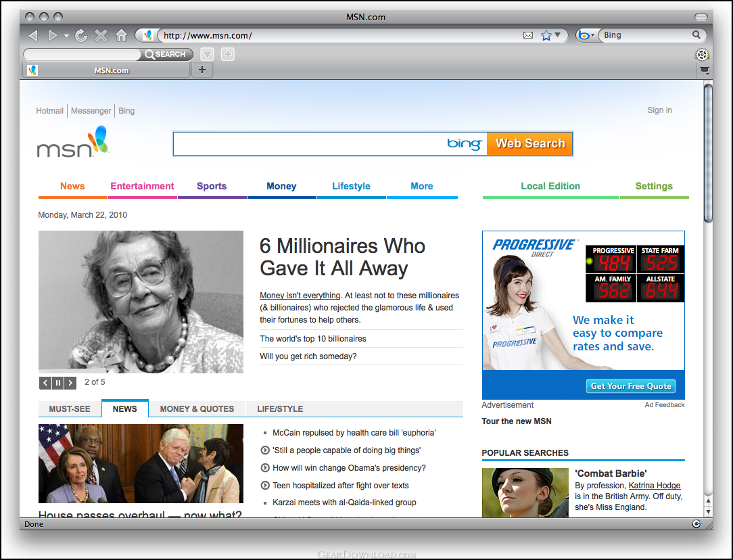Open the Settings menu on MSN page
This screenshot has height=560, width=733.
[653, 186]
